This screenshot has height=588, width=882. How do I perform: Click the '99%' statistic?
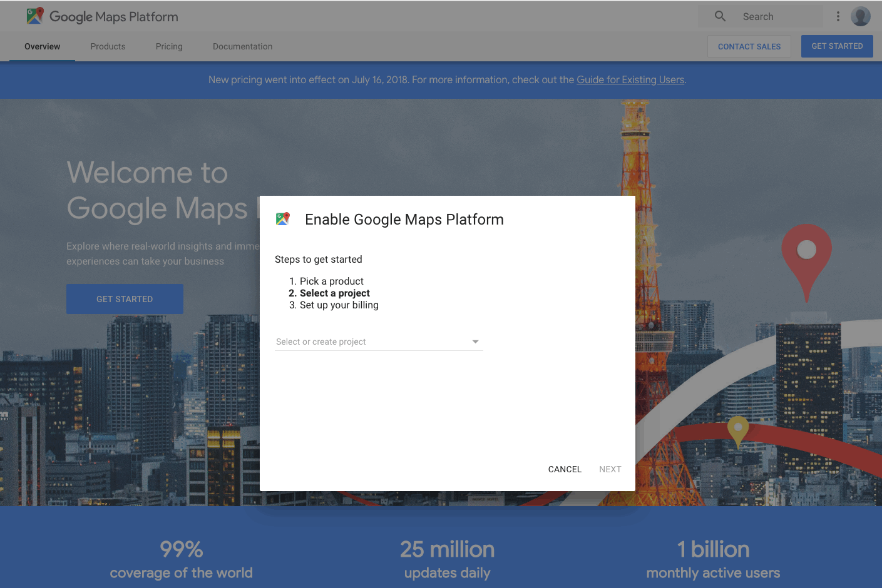pyautogui.click(x=182, y=549)
